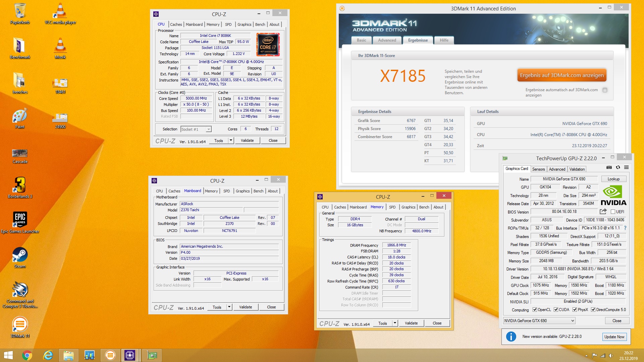Switch to Caches tab in top CPU-Z window

coord(176,24)
